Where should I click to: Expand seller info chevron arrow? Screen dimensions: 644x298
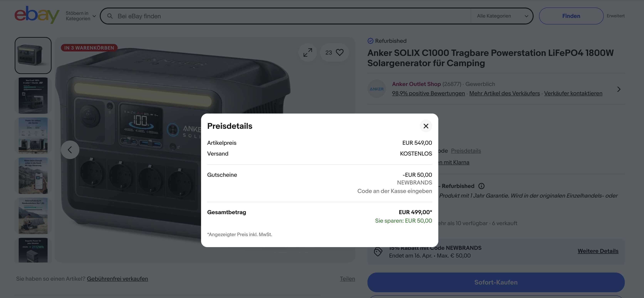(619, 89)
